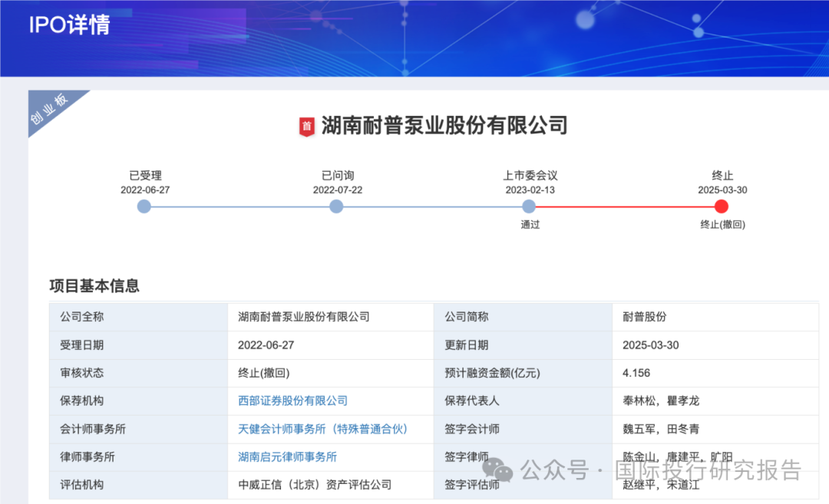Image resolution: width=829 pixels, height=504 pixels.
Task: Click the red progress segment of the timeline
Action: pyautogui.click(x=626, y=206)
